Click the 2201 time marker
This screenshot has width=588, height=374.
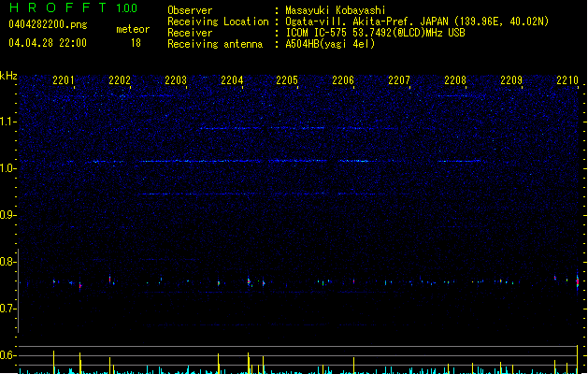[x=64, y=79]
